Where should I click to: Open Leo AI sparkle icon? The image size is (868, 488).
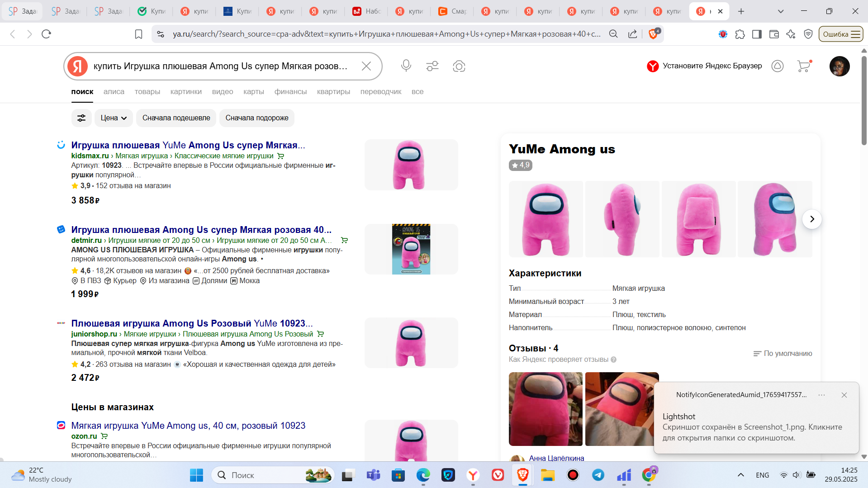click(791, 34)
